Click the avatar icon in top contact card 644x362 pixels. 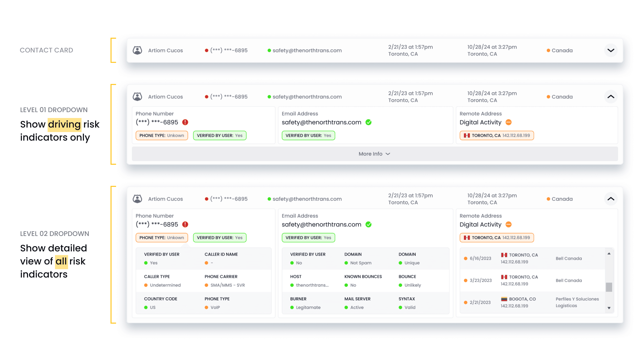point(137,50)
